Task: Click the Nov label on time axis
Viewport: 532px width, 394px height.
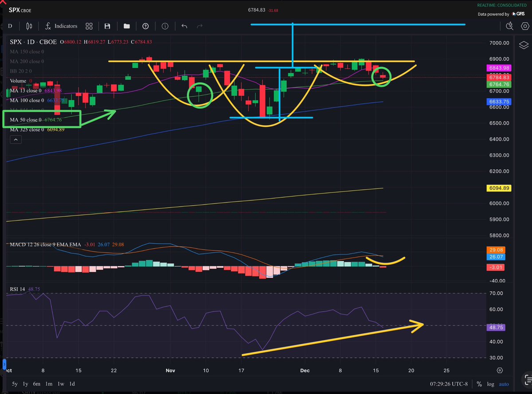Action: [171, 370]
